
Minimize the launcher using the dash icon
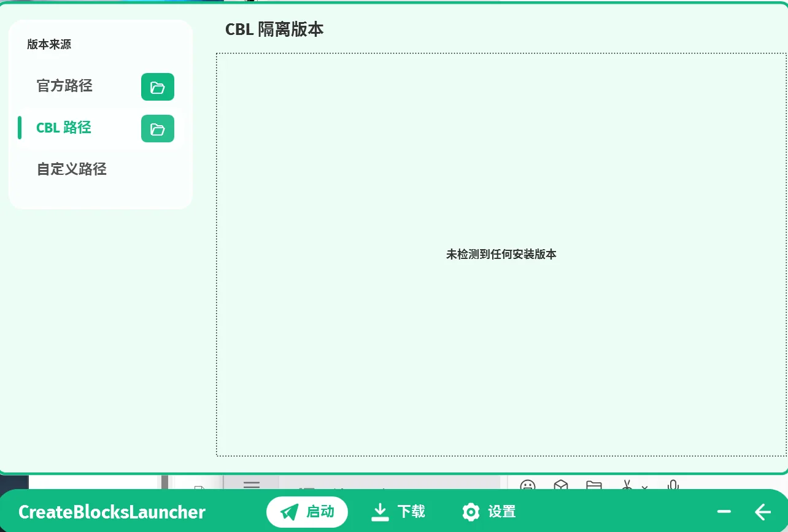point(724,512)
